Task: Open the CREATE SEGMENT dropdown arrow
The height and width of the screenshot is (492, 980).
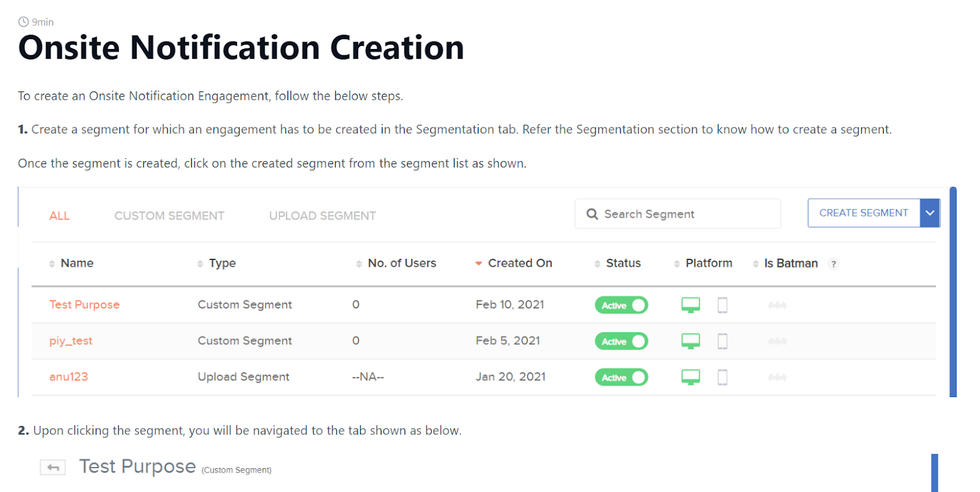Action: 930,212
